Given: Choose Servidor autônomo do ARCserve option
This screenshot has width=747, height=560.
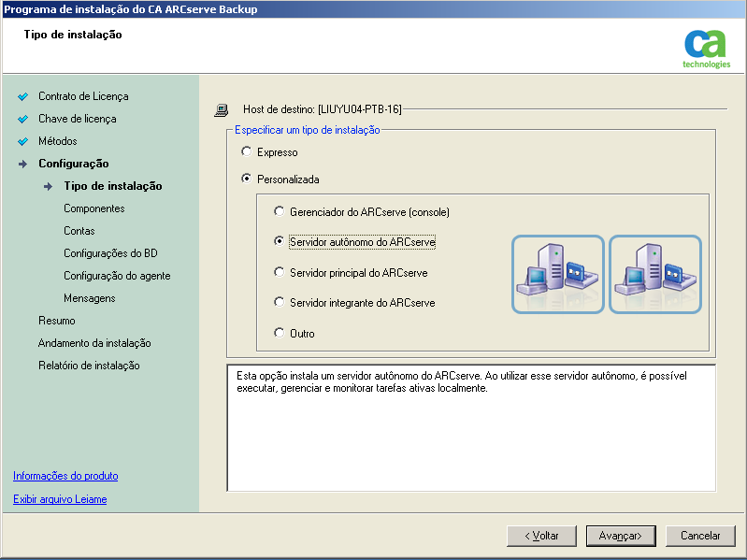Looking at the screenshot, I should pyautogui.click(x=280, y=241).
